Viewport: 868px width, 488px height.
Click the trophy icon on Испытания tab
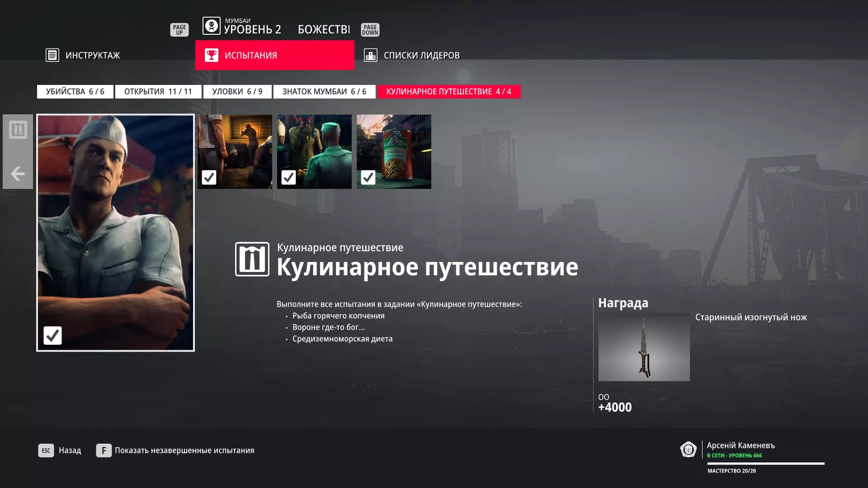pyautogui.click(x=211, y=55)
